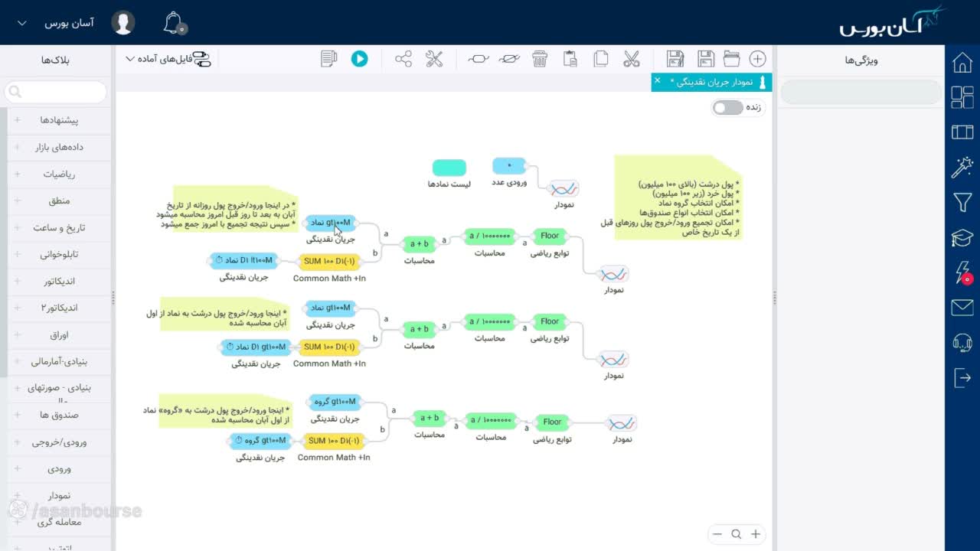Go to Home in right sidebar

(962, 63)
